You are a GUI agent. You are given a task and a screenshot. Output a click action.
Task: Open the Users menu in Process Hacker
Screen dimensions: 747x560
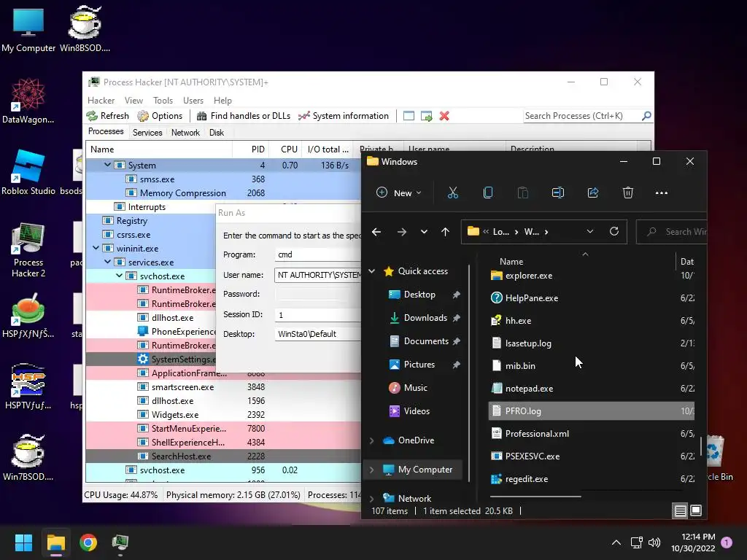pos(193,101)
